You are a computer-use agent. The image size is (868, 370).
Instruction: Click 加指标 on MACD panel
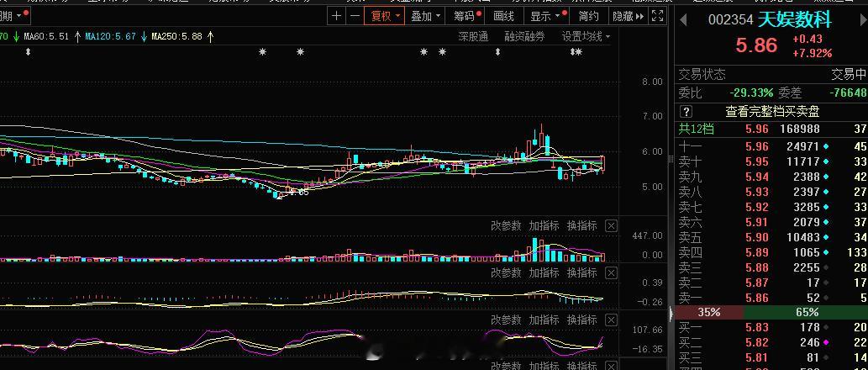tap(544, 273)
